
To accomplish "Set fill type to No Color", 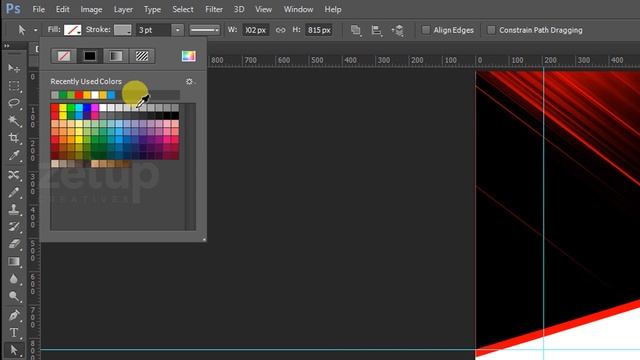I will (x=64, y=56).
